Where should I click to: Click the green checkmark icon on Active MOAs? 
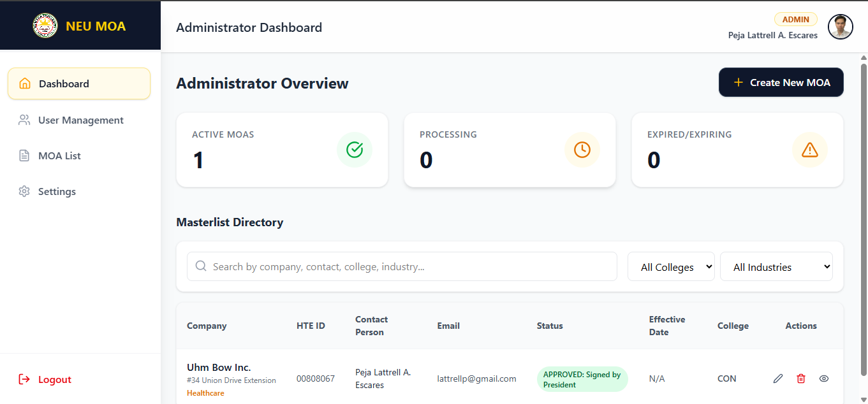(x=355, y=150)
